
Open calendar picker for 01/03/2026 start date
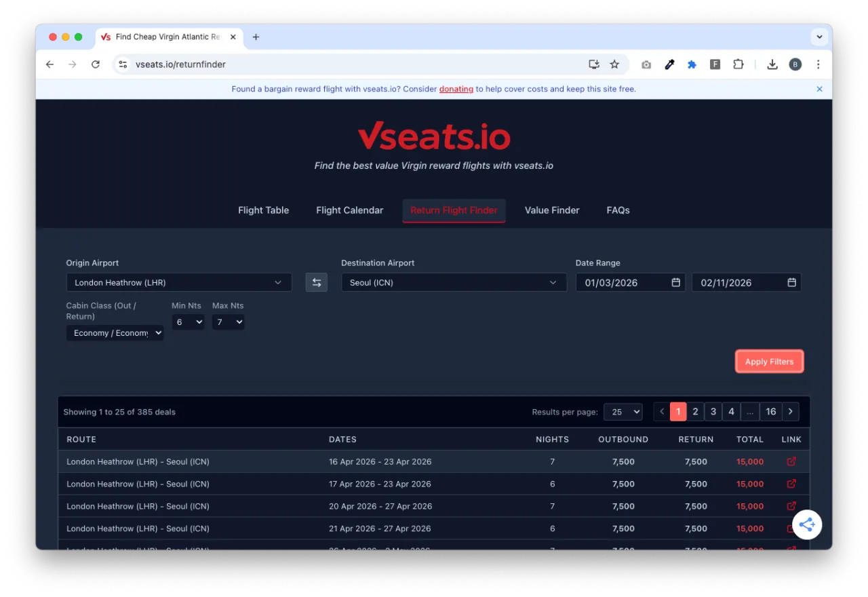coord(675,282)
